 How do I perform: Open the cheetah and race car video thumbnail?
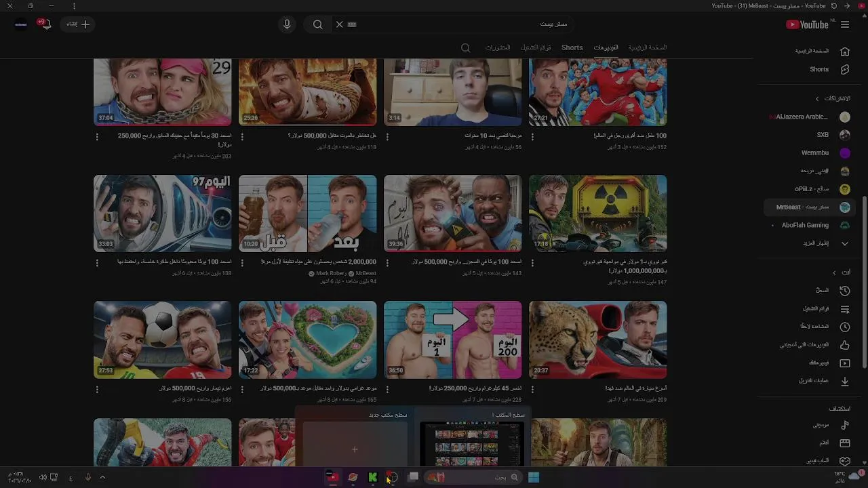point(597,340)
